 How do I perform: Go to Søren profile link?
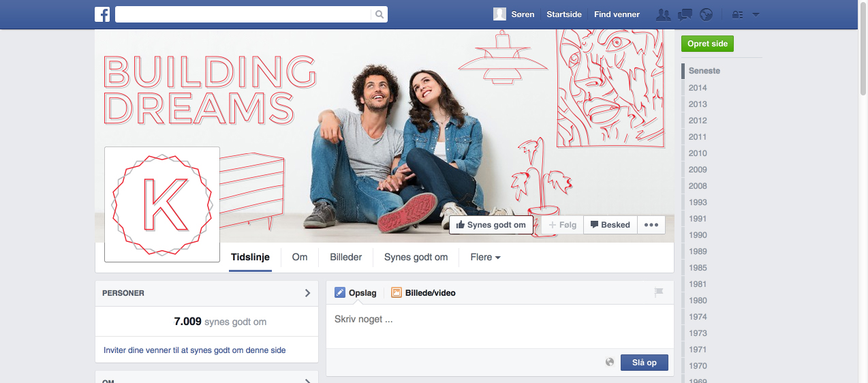click(x=523, y=14)
